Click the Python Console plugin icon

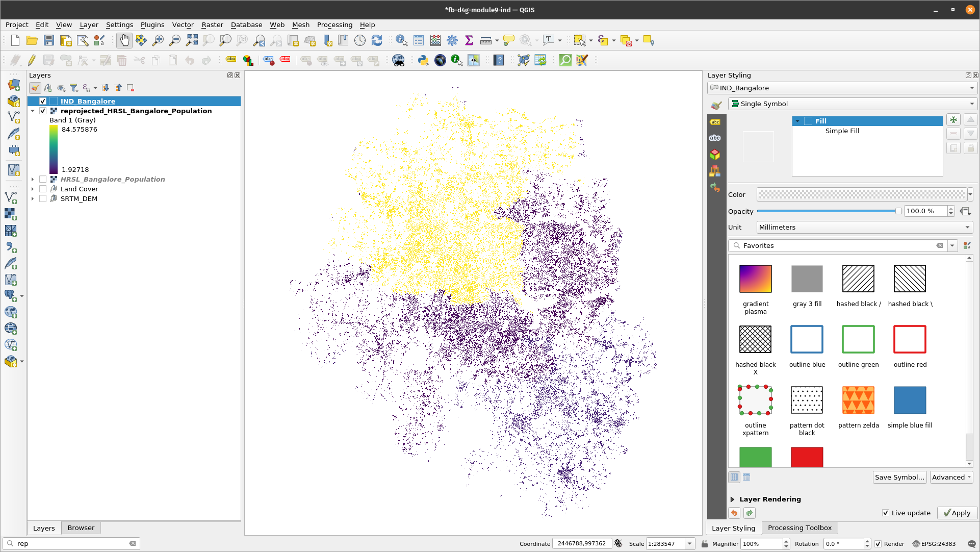pyautogui.click(x=422, y=61)
